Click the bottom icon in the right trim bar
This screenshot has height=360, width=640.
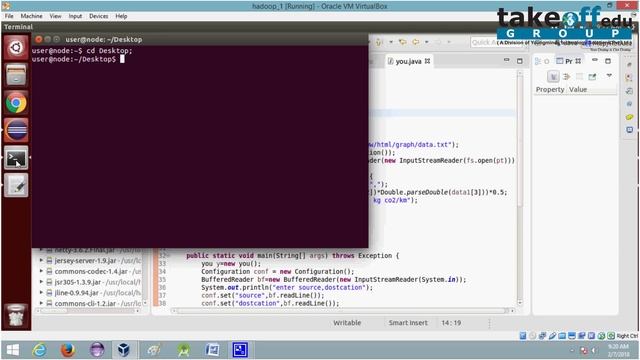pos(629,130)
